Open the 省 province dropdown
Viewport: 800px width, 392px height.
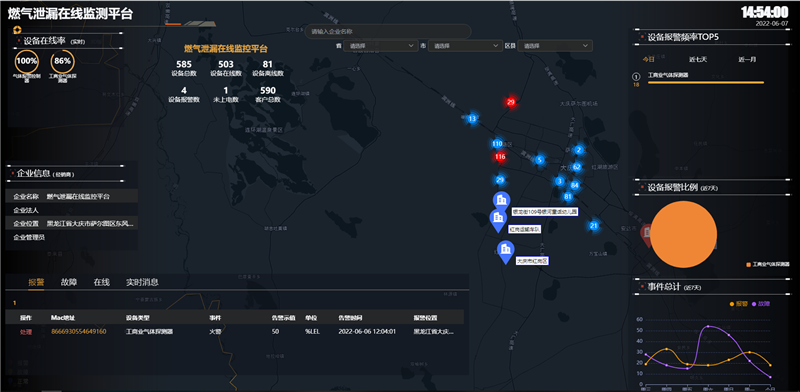(381, 46)
